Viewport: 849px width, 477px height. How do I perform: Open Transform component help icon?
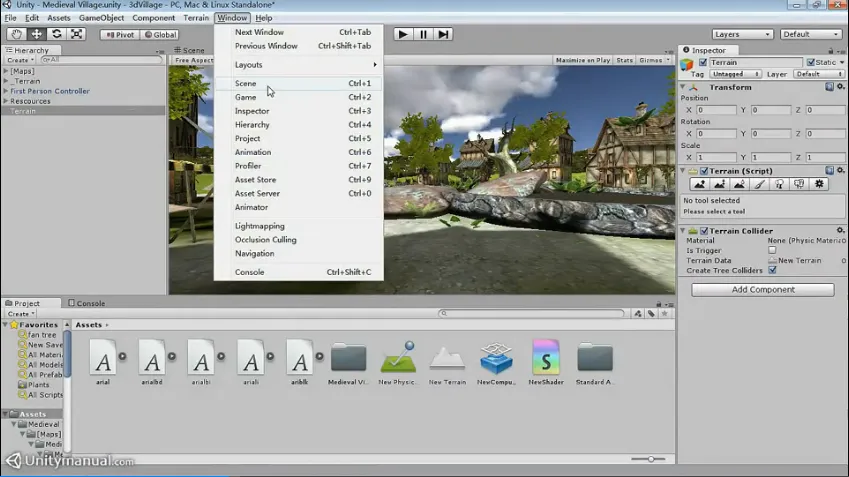pyautogui.click(x=830, y=87)
